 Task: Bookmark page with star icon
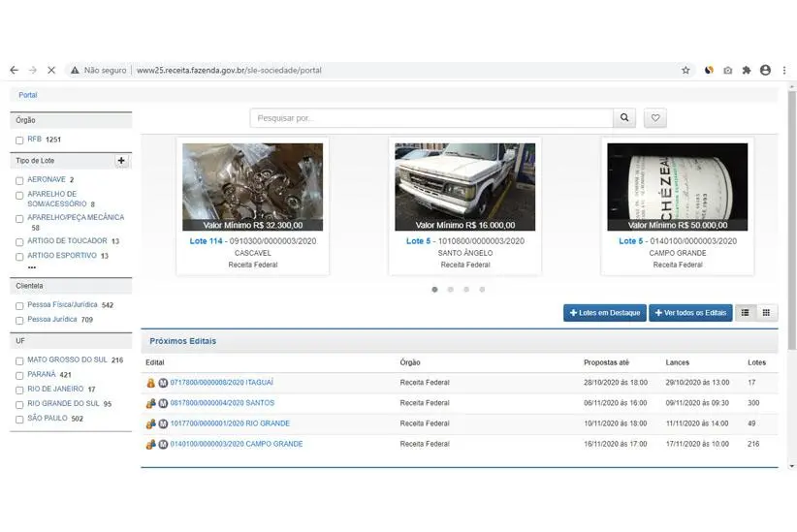[x=685, y=71]
